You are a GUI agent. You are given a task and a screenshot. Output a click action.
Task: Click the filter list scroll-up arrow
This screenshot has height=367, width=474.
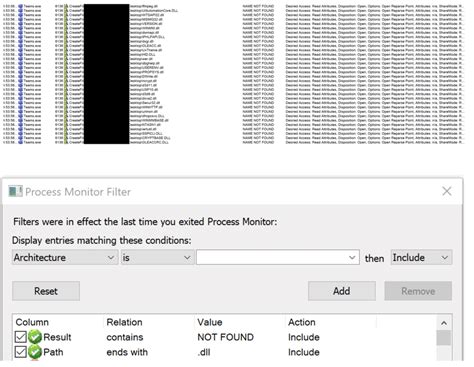pos(444,323)
